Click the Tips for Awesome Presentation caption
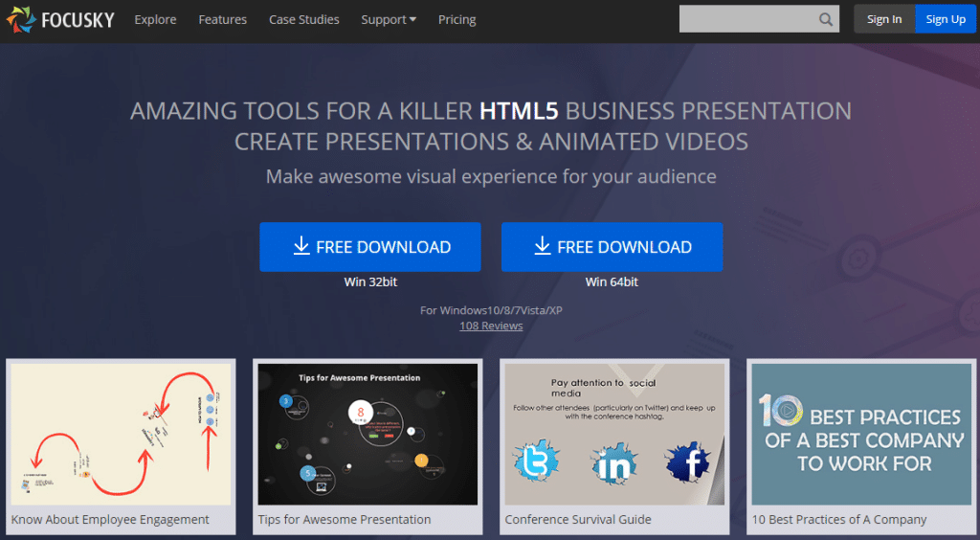 point(345,519)
